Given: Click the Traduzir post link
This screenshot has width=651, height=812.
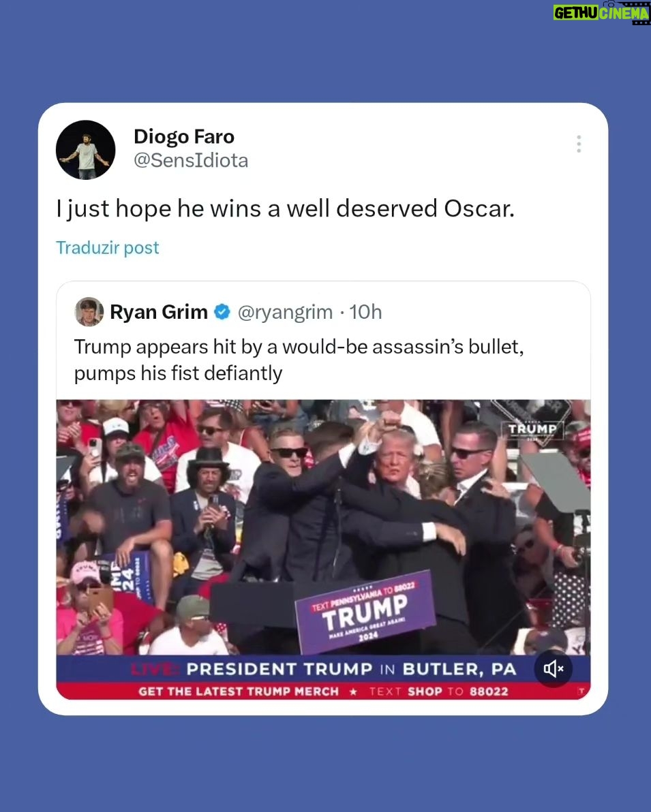Looking at the screenshot, I should [107, 247].
